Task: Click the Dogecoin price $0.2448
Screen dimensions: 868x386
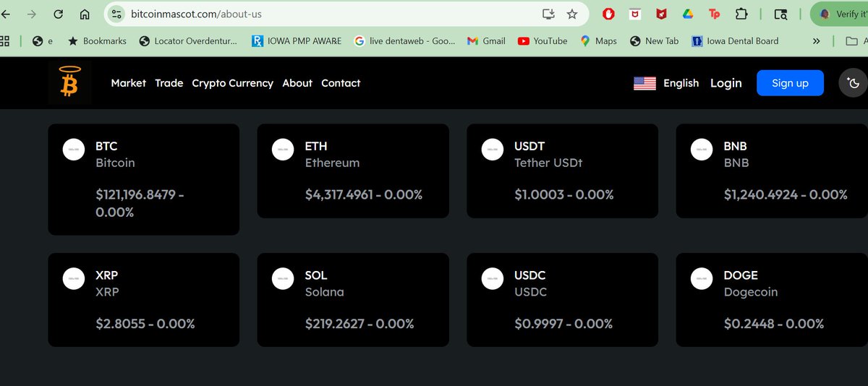Action: click(x=749, y=324)
